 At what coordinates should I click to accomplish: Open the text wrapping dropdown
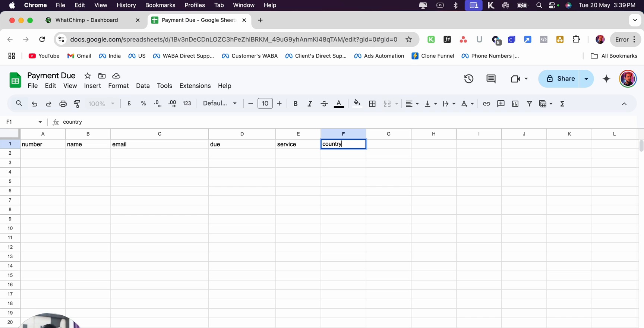[449, 104]
